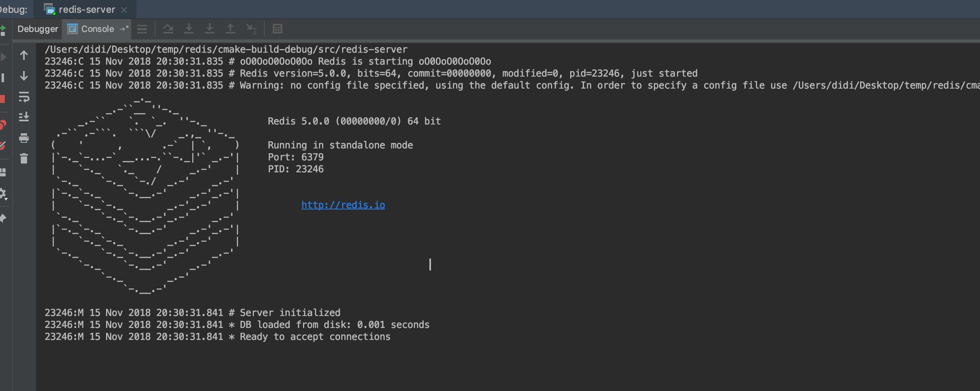The width and height of the screenshot is (980, 391).
Task: Open the debug settings gear dropdown
Action: pos(3,194)
